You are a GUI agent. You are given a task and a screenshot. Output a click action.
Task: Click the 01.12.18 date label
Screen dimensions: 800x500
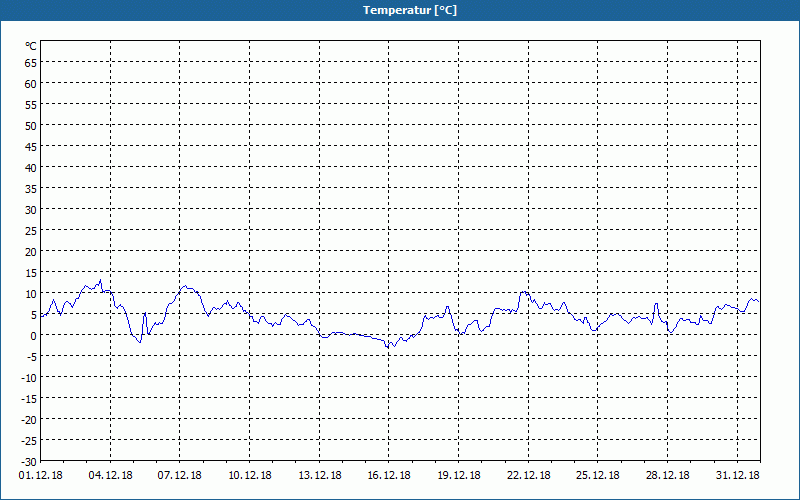pyautogui.click(x=41, y=475)
